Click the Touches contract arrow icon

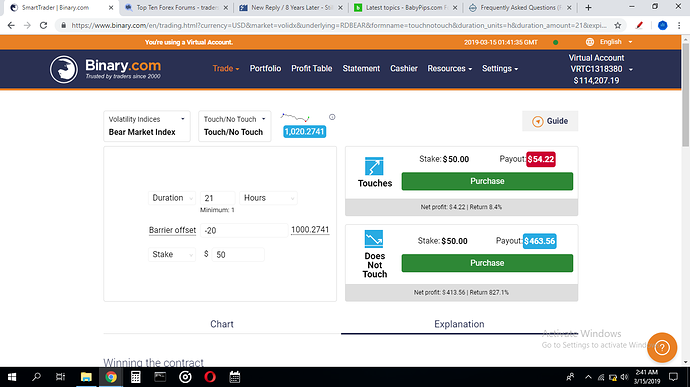pos(374,166)
